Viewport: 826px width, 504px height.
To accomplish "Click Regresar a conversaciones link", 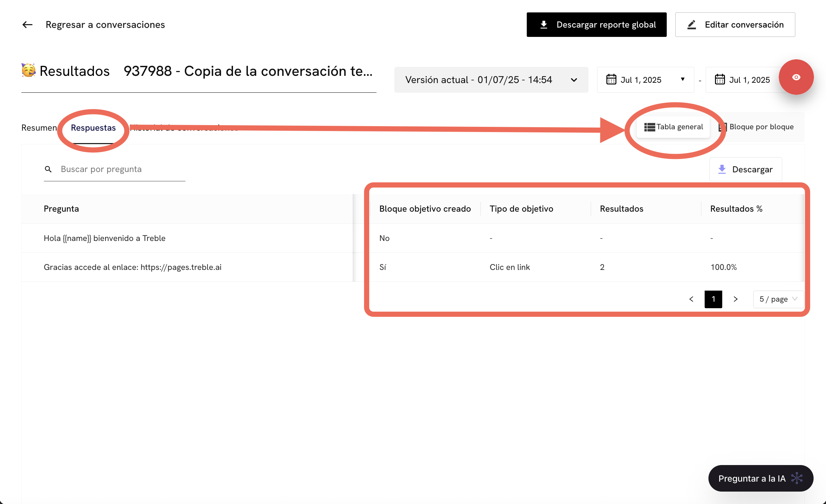I will click(x=105, y=25).
